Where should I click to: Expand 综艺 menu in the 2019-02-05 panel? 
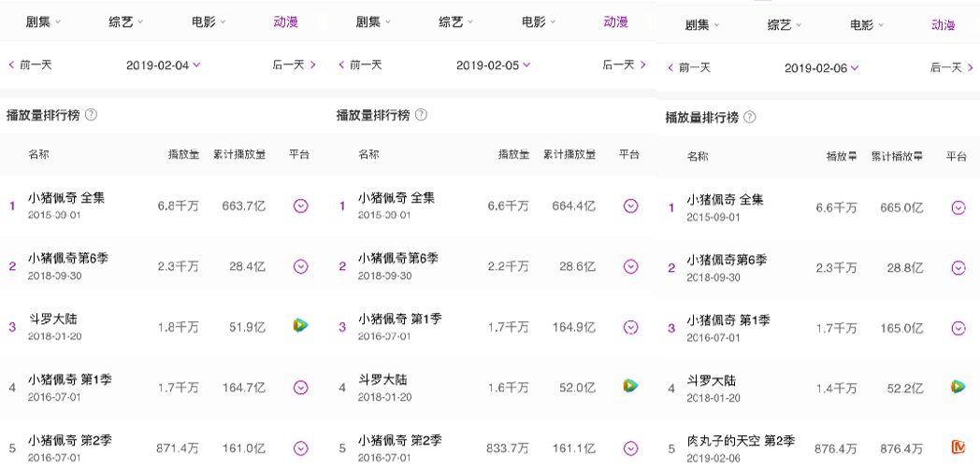(457, 21)
